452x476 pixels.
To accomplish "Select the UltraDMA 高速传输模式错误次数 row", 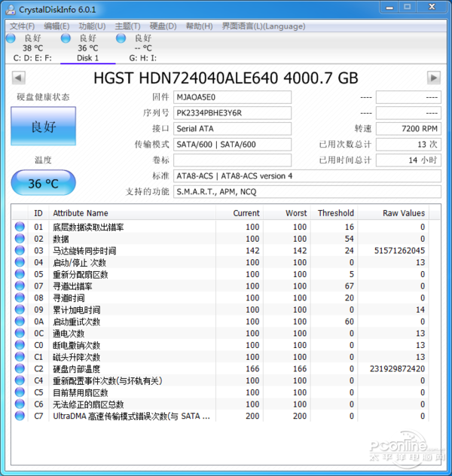I will click(220, 416).
